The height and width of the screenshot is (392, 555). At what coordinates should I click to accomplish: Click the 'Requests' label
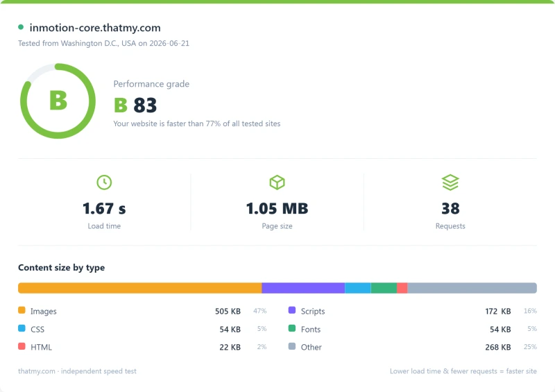click(x=450, y=226)
